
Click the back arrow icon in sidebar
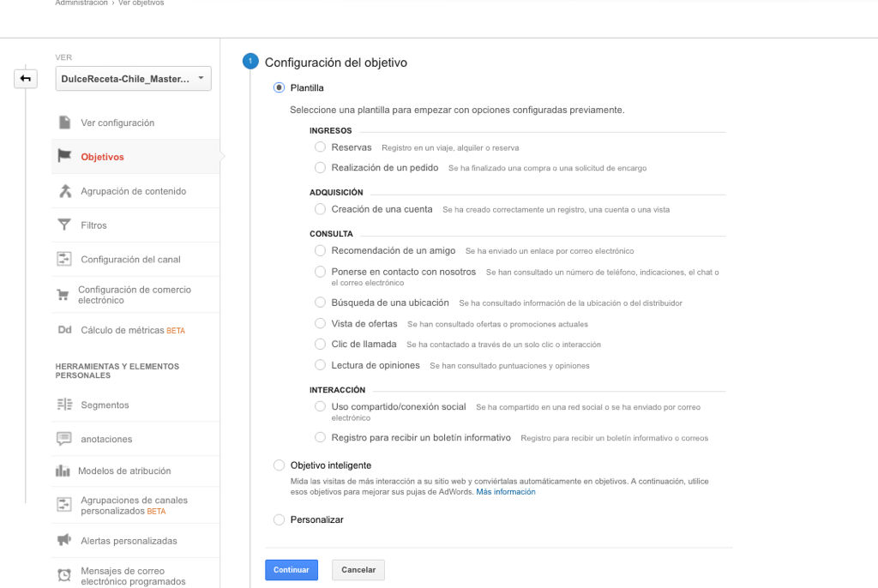25,79
